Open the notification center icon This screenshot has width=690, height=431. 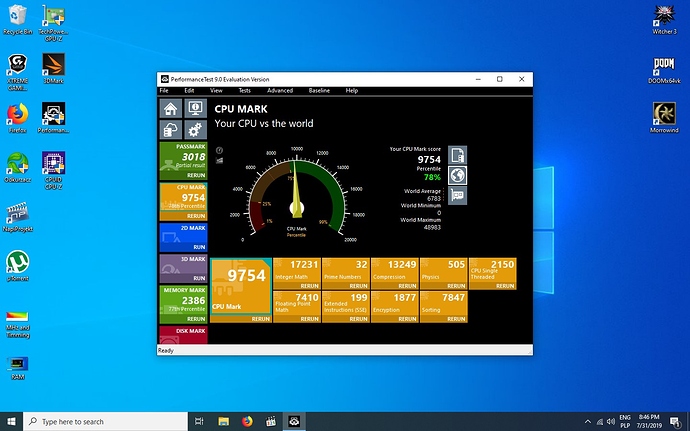click(675, 421)
